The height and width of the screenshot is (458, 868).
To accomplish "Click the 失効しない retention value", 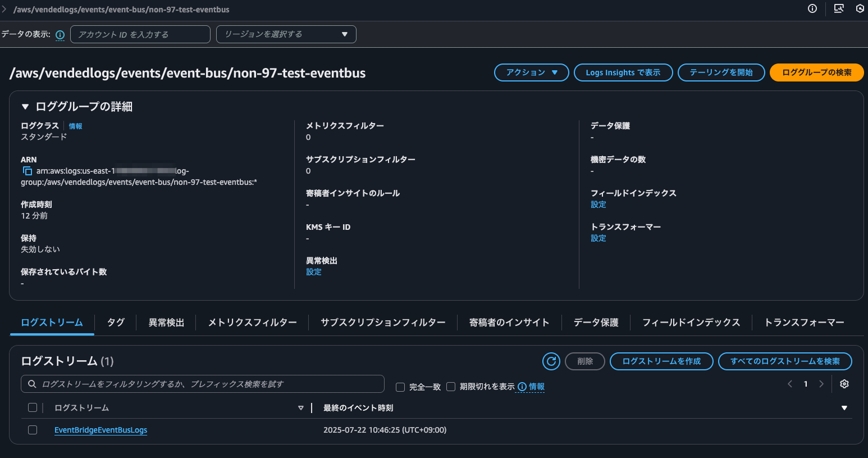I will point(40,250).
